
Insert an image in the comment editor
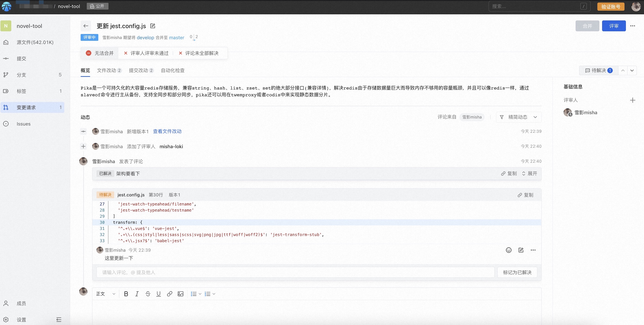(180, 294)
